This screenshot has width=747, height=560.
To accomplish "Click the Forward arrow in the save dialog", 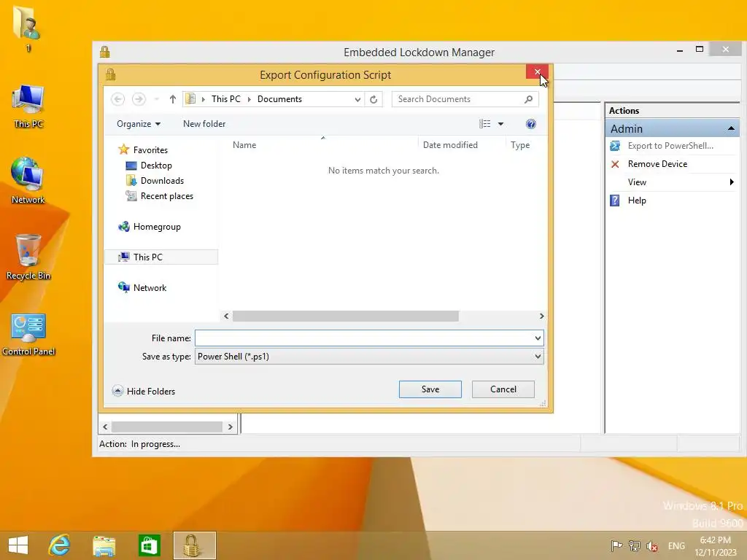I will coord(139,99).
